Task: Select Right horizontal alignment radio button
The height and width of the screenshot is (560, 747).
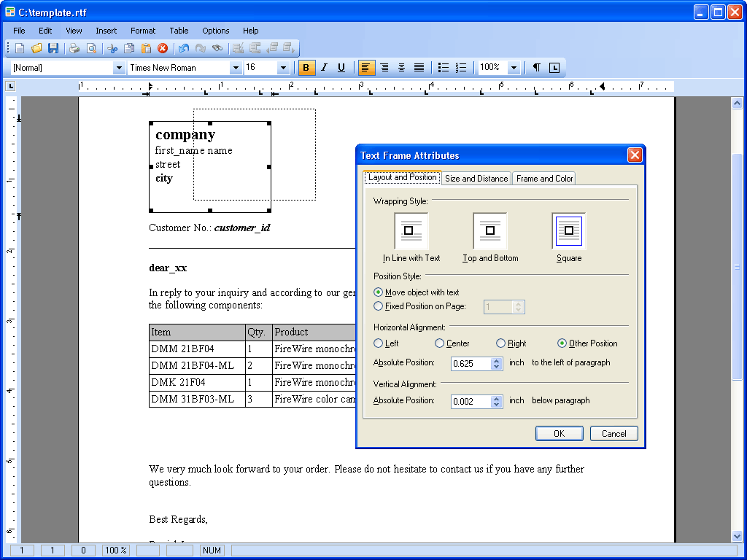Action: coord(500,343)
